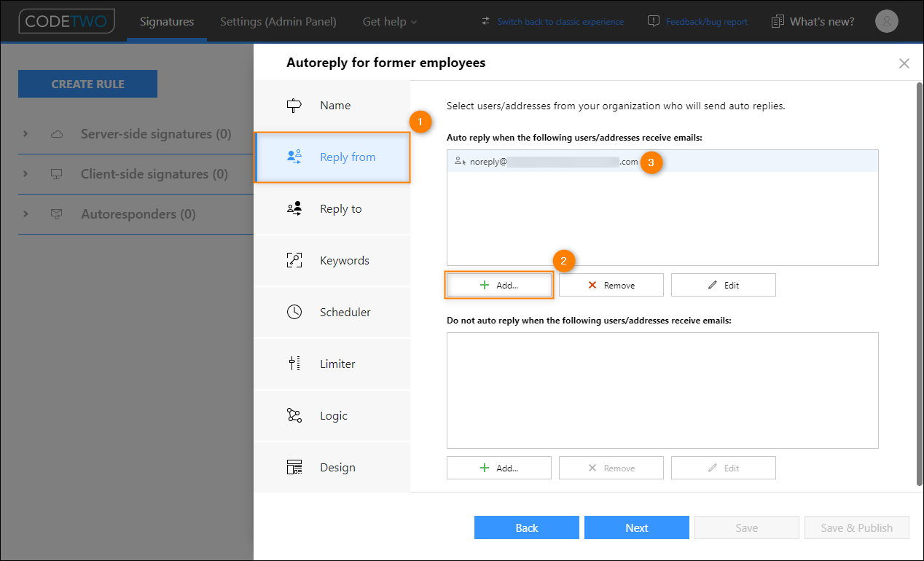Click the What's new document icon
The height and width of the screenshot is (561, 924).
pyautogui.click(x=778, y=22)
